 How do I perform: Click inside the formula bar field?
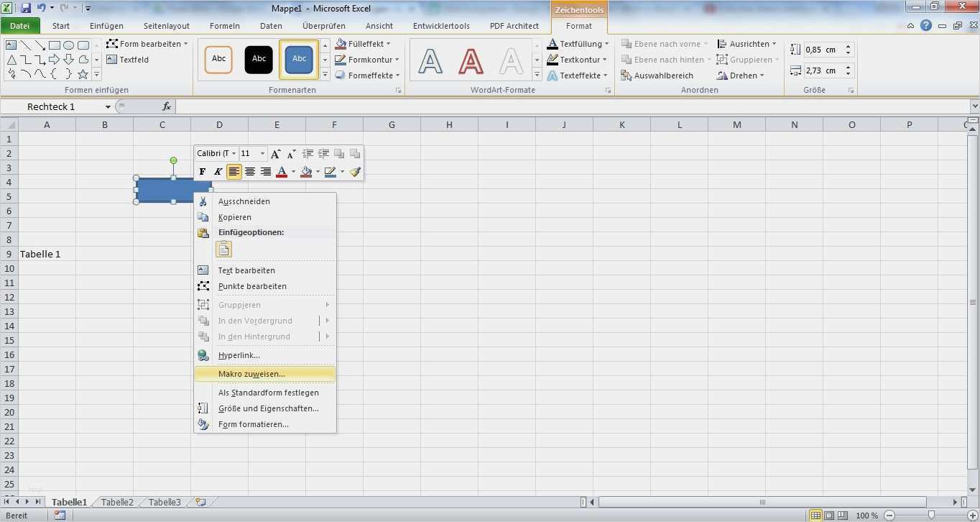pos(568,107)
